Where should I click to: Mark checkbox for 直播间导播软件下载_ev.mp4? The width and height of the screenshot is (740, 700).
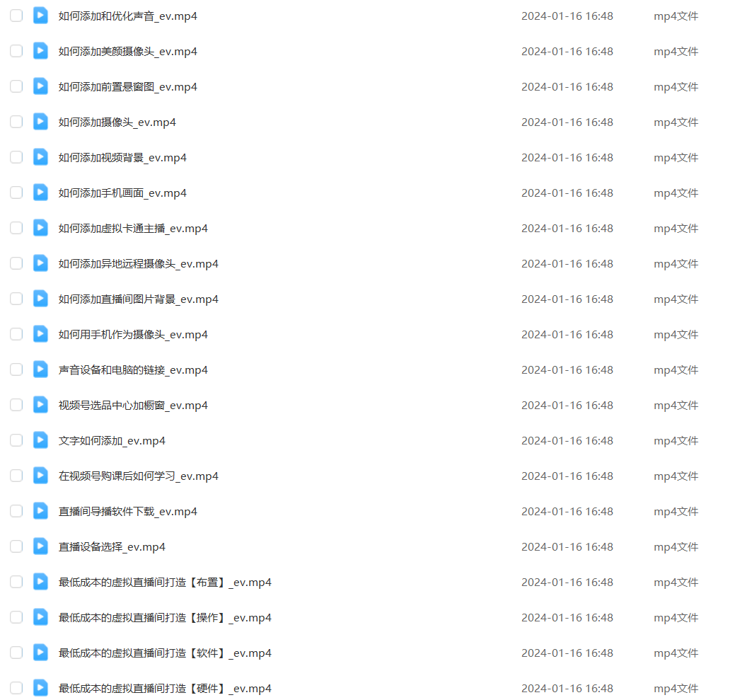click(16, 511)
